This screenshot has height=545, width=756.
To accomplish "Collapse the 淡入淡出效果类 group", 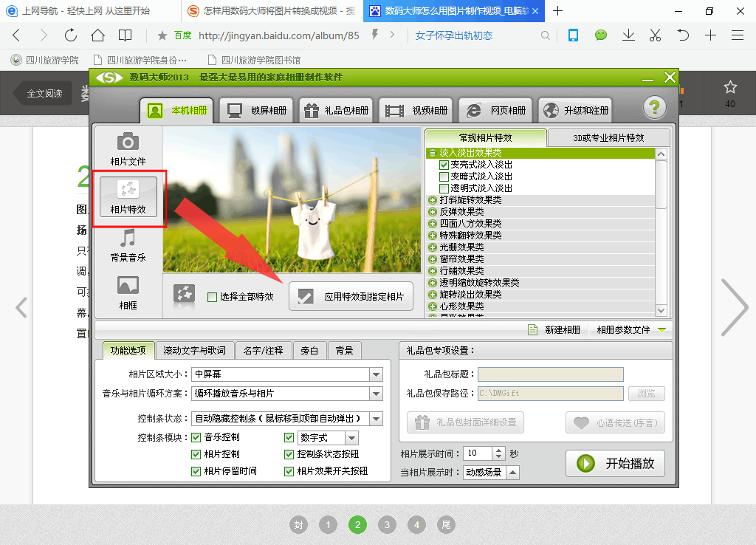I will pyautogui.click(x=433, y=153).
